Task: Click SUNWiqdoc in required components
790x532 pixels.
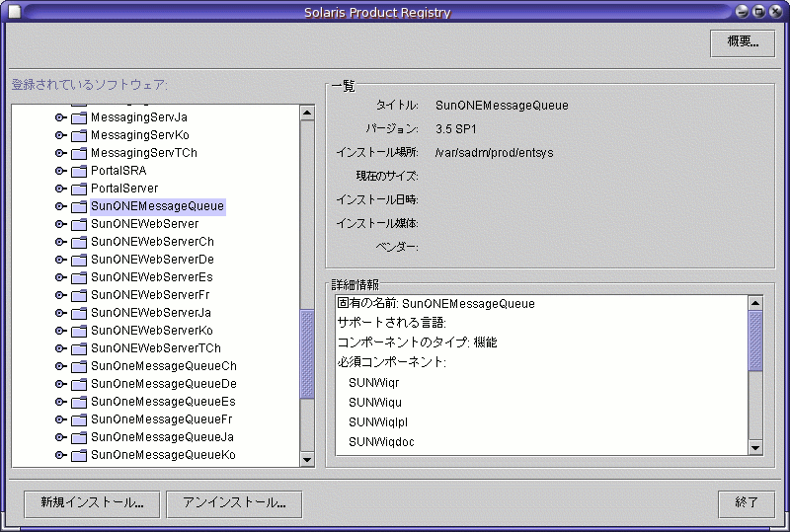Action: pos(381,442)
